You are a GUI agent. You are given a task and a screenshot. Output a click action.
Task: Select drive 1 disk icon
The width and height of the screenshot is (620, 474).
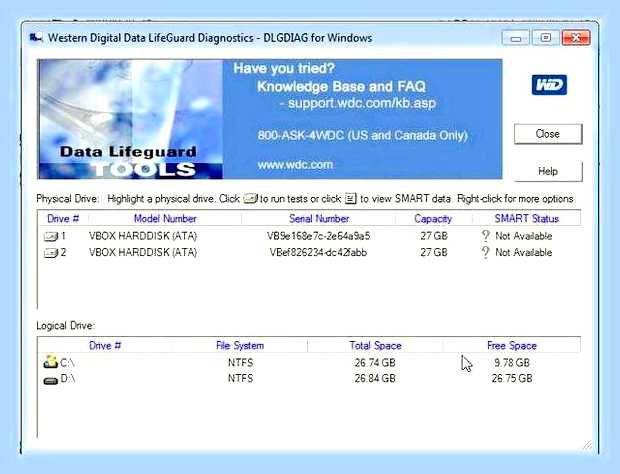(x=51, y=236)
